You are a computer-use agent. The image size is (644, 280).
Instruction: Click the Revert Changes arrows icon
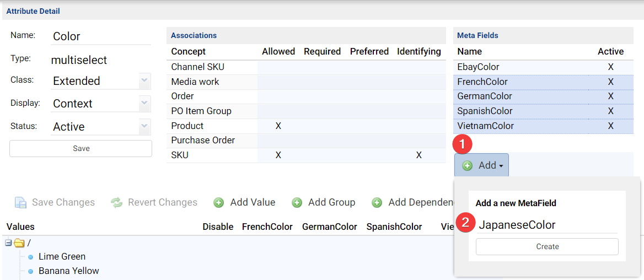tap(116, 202)
